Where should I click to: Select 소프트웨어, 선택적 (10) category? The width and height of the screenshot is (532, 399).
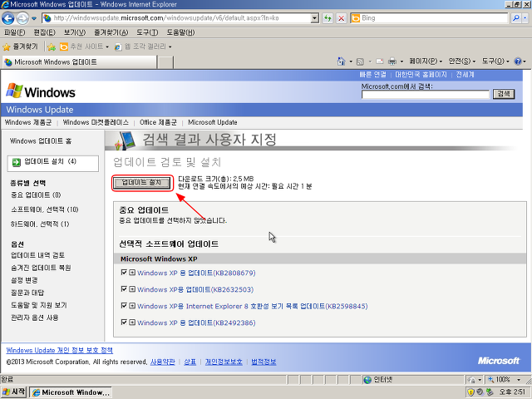point(45,209)
